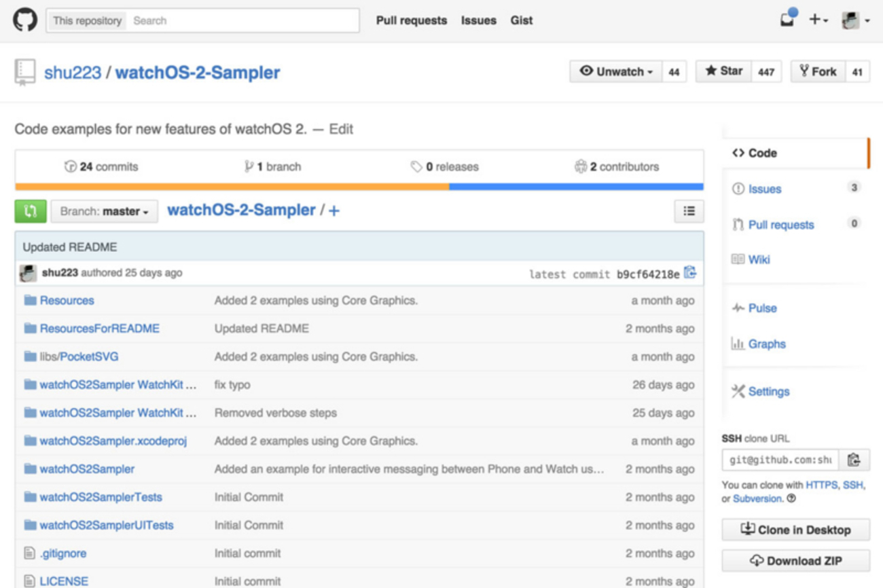Focus the repository search field

click(243, 20)
